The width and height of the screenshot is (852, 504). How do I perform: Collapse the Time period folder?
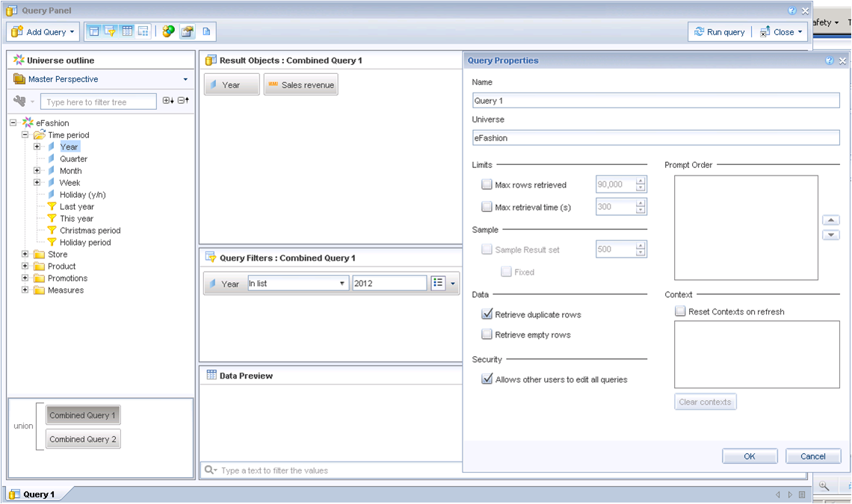[26, 134]
